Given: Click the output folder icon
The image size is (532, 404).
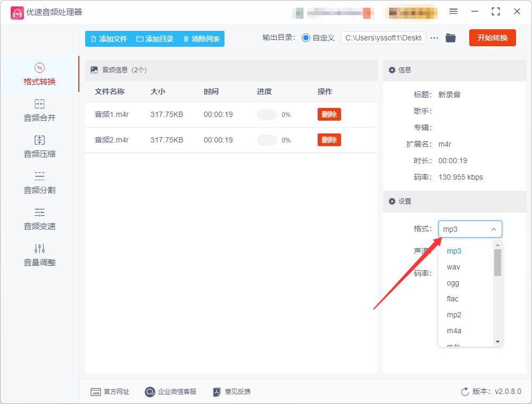Looking at the screenshot, I should [x=450, y=38].
